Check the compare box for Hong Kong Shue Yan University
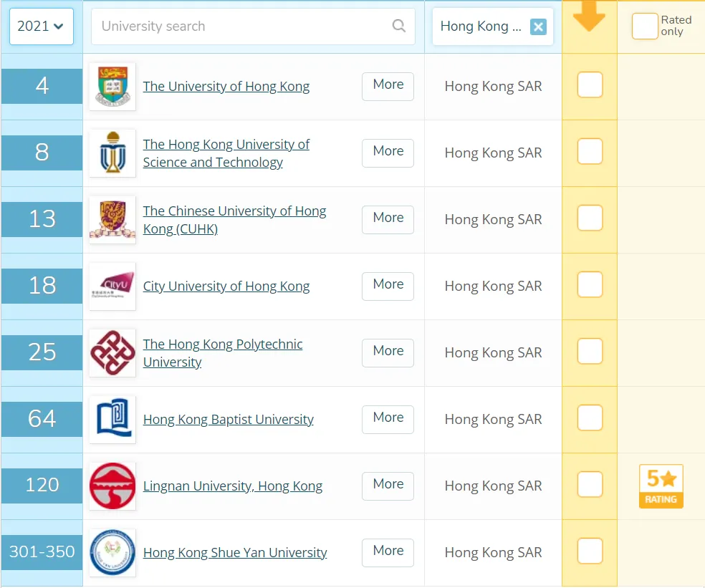Viewport: 705px width, 588px height. [590, 551]
